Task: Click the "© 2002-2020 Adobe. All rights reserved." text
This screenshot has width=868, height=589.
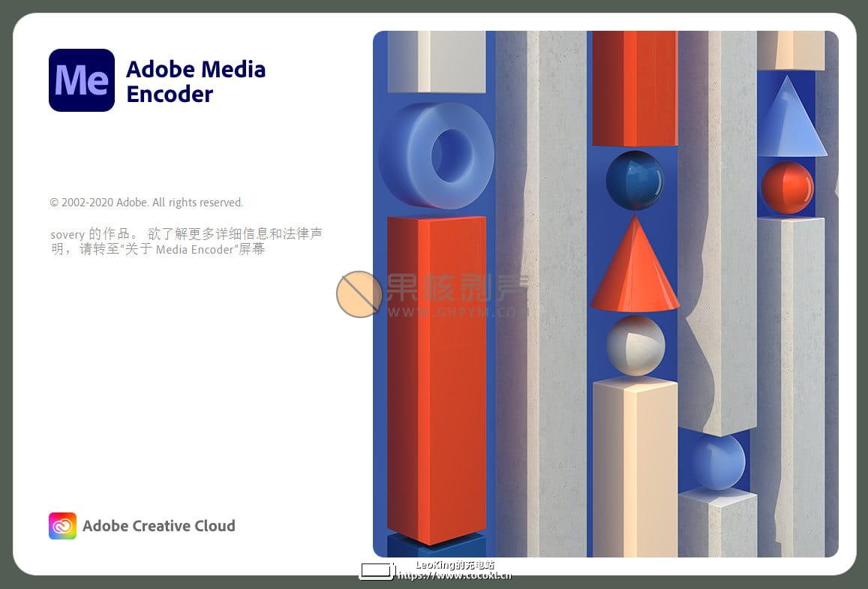Action: pyautogui.click(x=146, y=203)
